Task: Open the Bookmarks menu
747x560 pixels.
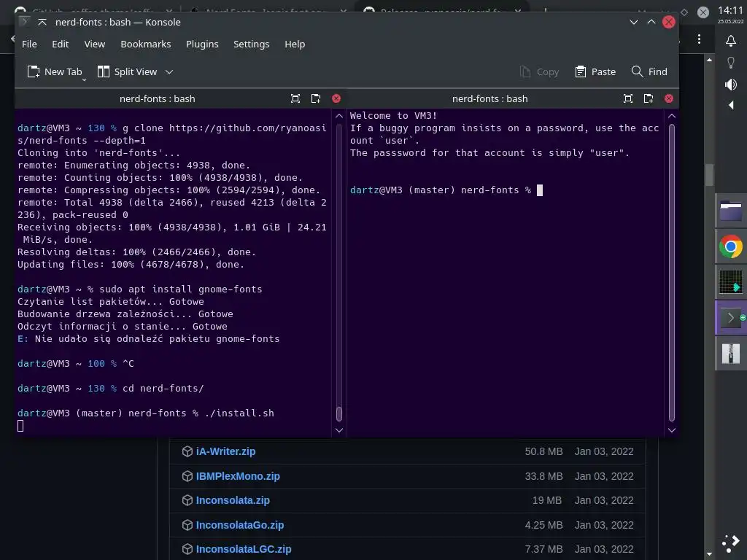Action: (145, 44)
